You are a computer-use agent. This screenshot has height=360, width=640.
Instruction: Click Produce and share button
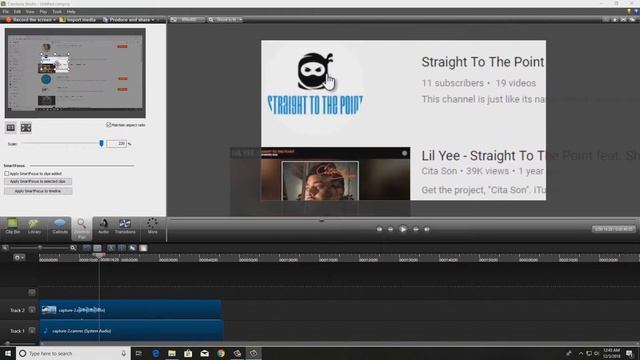pos(127,20)
